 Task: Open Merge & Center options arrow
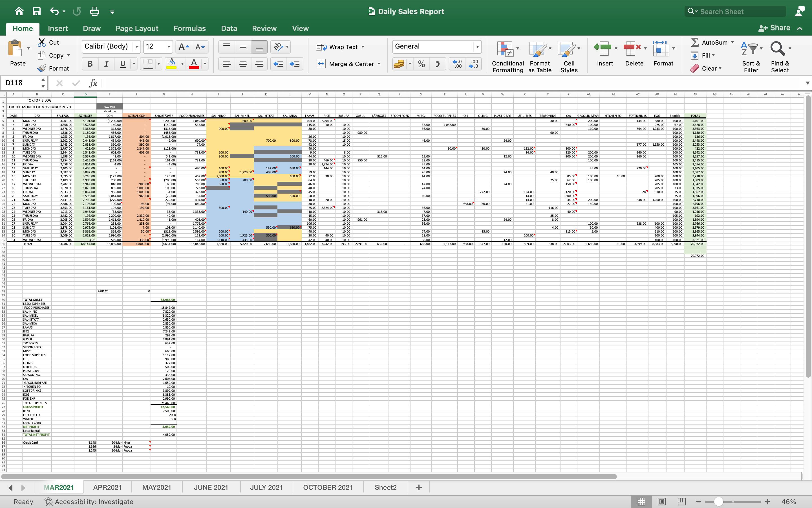(379, 64)
